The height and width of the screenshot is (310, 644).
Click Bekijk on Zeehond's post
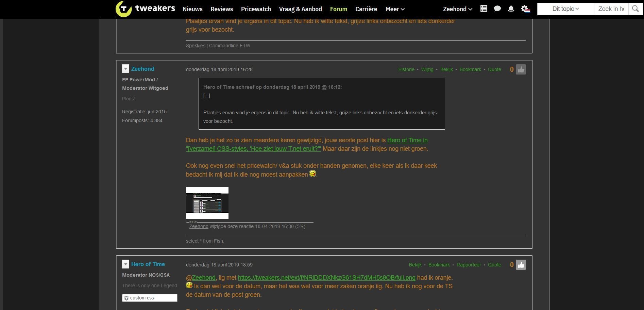click(446, 69)
